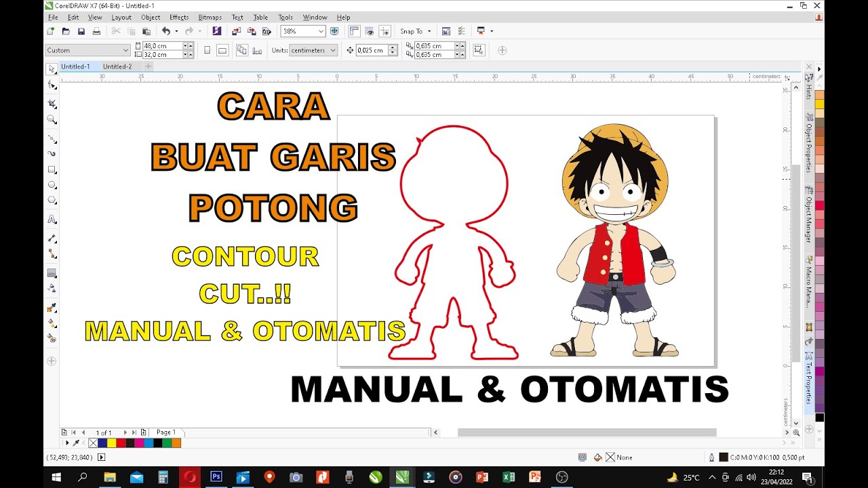Click the New document icon
Screen dimensions: 868x488
(51, 31)
